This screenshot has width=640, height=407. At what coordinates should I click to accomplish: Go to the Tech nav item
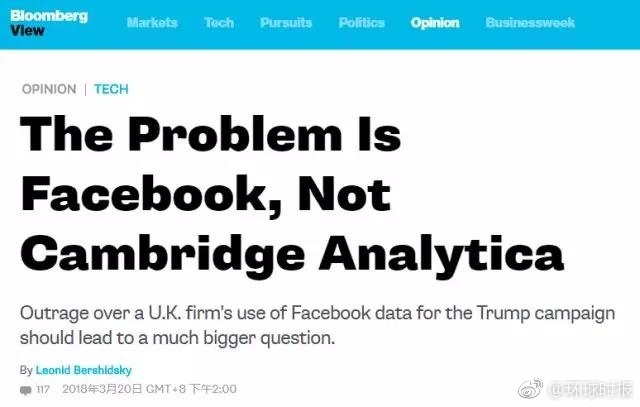[x=219, y=23]
